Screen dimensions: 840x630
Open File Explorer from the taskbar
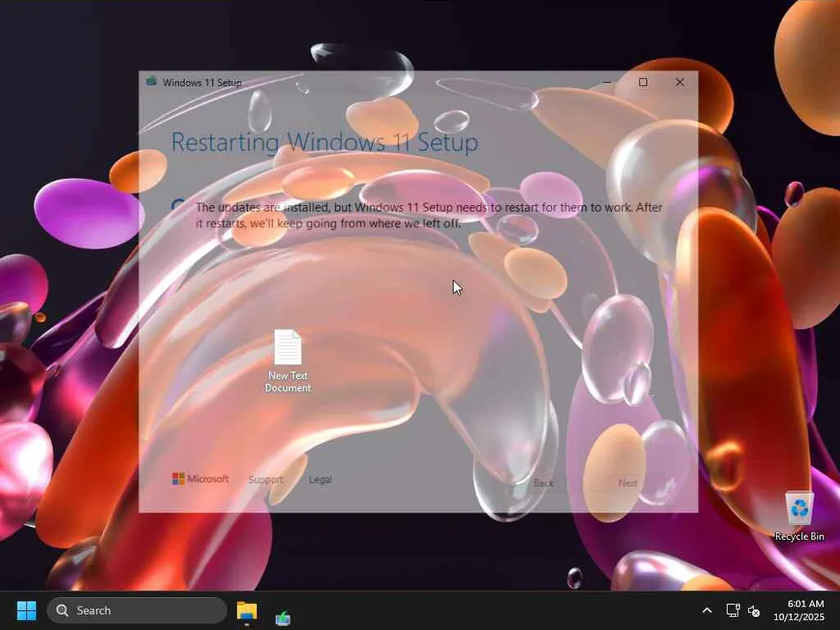tap(247, 610)
